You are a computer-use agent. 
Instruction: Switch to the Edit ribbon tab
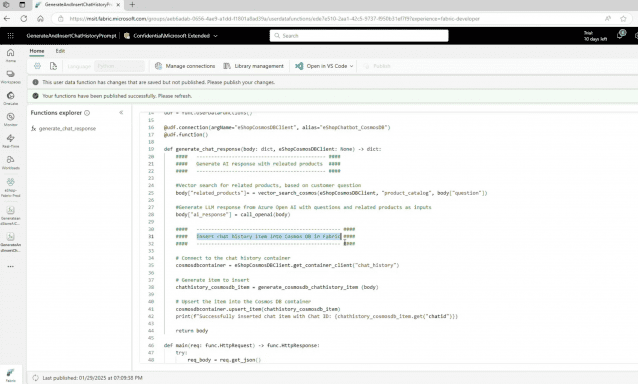[60, 51]
